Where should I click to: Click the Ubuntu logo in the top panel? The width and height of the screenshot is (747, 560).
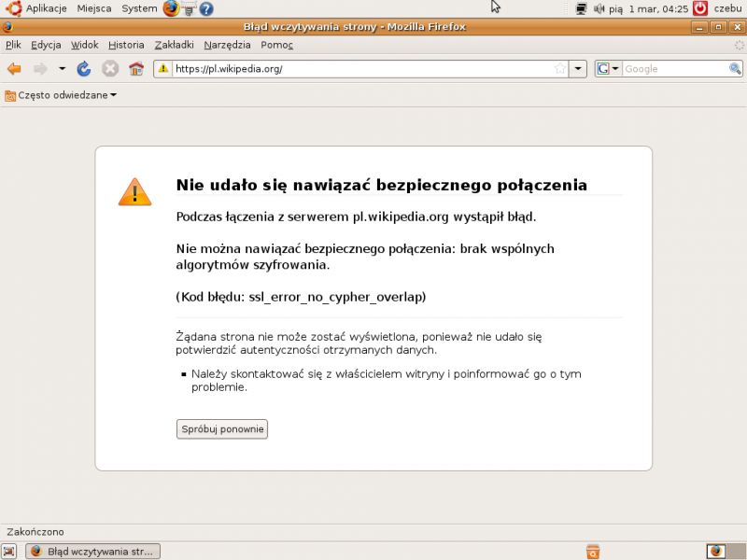pyautogui.click(x=14, y=8)
